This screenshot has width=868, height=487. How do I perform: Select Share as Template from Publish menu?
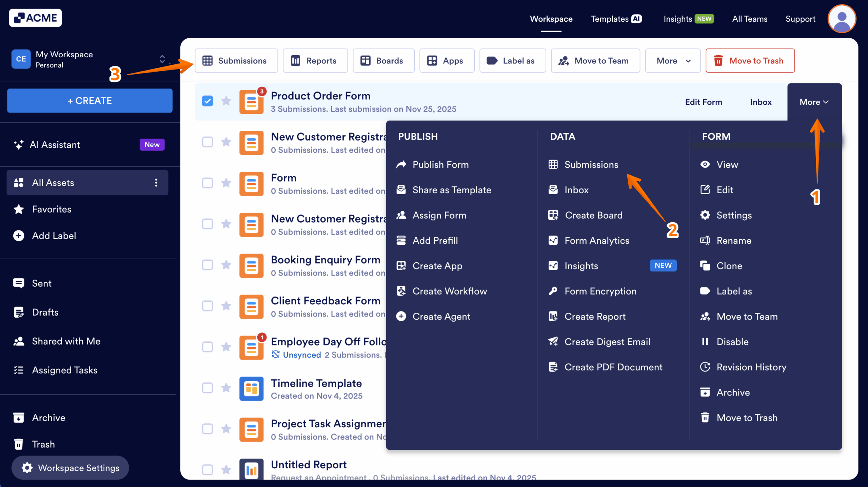point(452,190)
